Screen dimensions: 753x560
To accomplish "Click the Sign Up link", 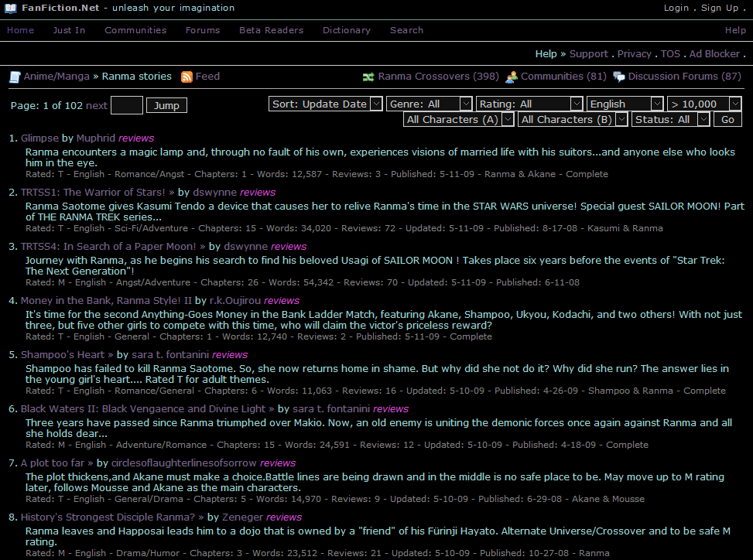I will pos(718,8).
